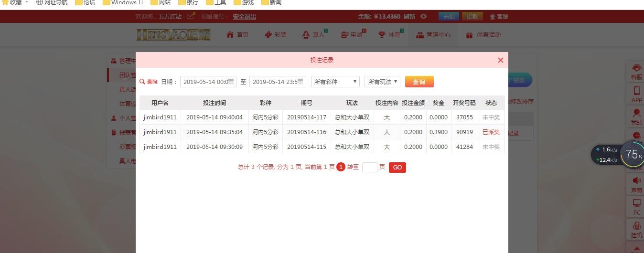Click period 20190514-117 cell
The height and width of the screenshot is (253, 644).
307,117
